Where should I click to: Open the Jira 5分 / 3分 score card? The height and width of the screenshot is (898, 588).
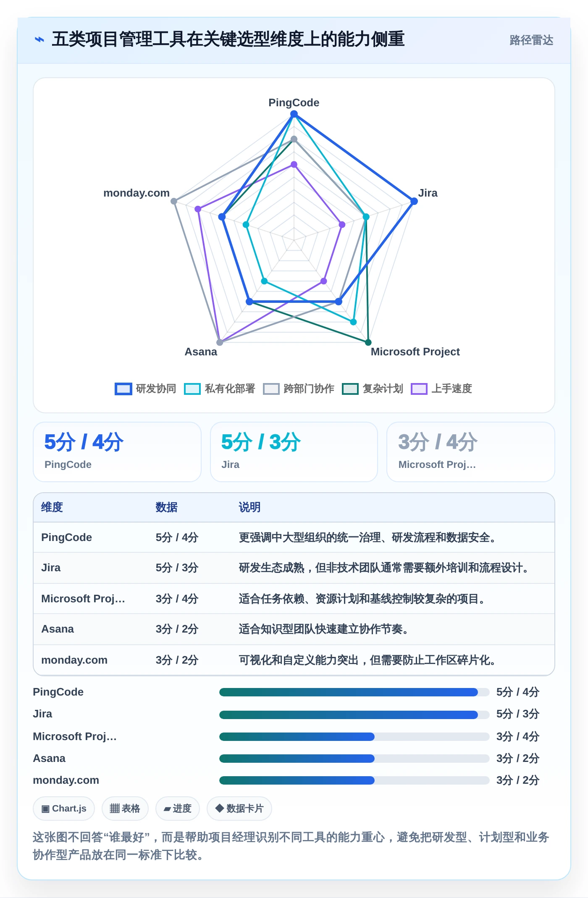click(x=294, y=452)
